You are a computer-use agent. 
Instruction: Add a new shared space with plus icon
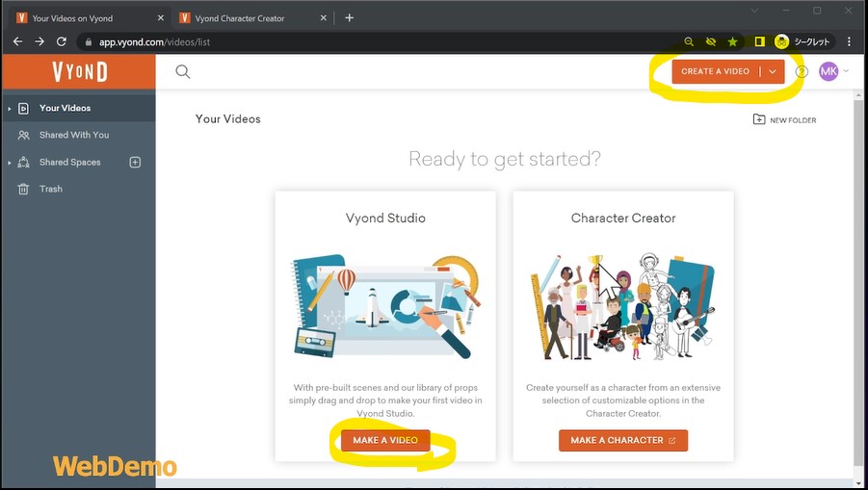(135, 162)
